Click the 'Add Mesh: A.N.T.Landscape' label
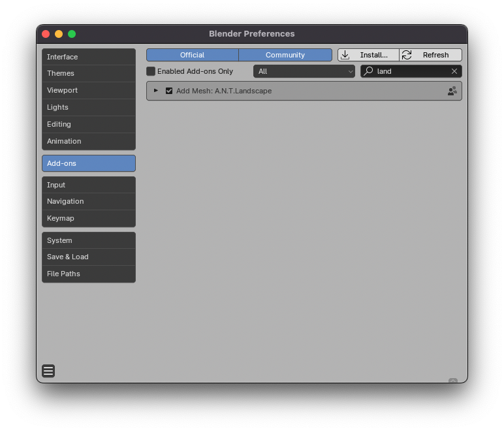The width and height of the screenshot is (504, 431). tap(224, 91)
